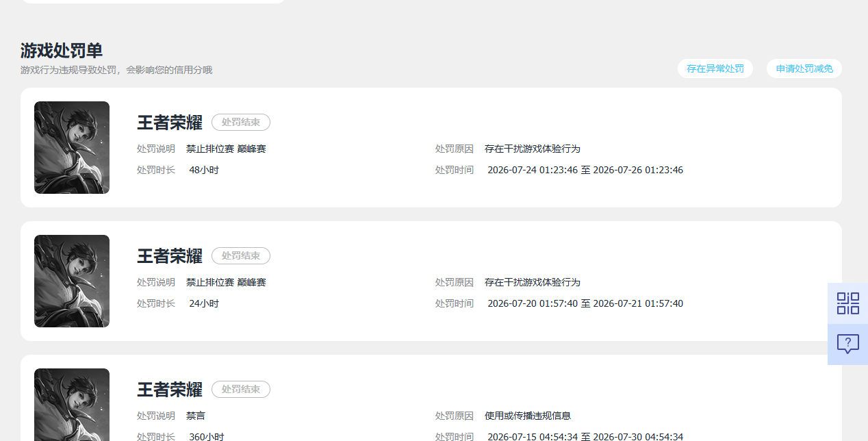Open hero thumbnail on the 24小时 penalty card
This screenshot has width=868, height=441.
click(x=72, y=281)
